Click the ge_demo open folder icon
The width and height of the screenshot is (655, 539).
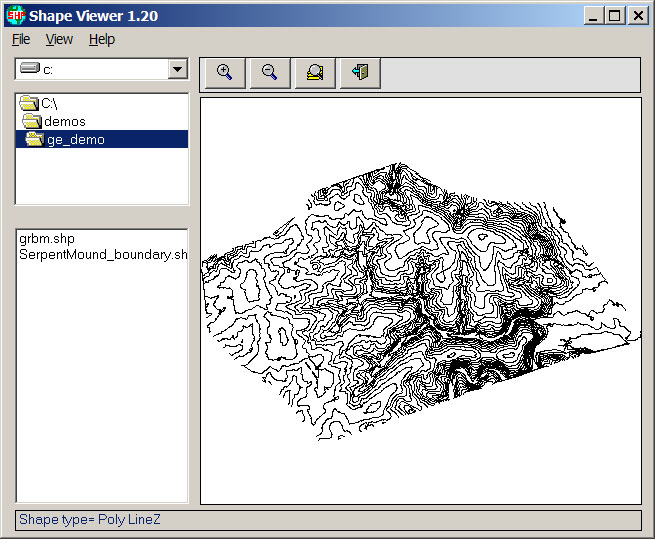click(x=35, y=139)
